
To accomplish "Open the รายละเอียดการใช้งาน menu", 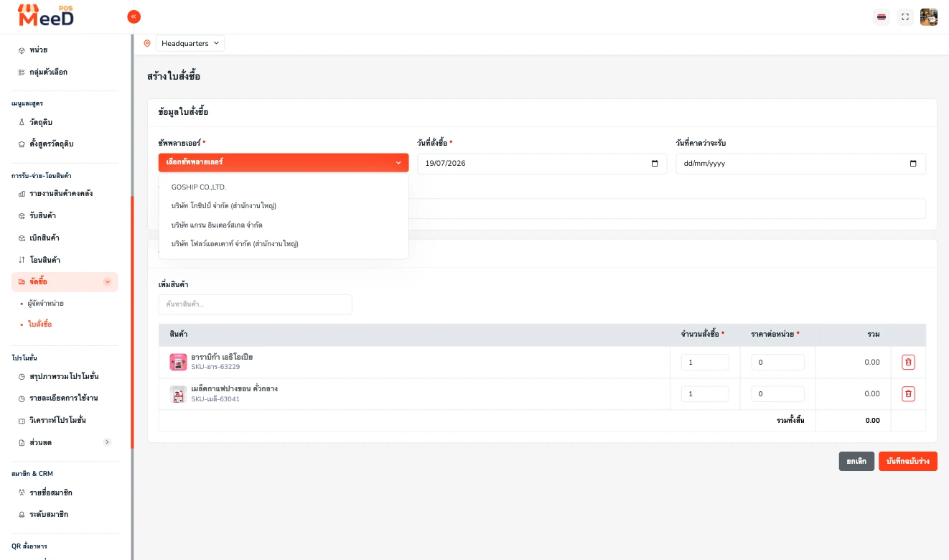I will coord(65,398).
